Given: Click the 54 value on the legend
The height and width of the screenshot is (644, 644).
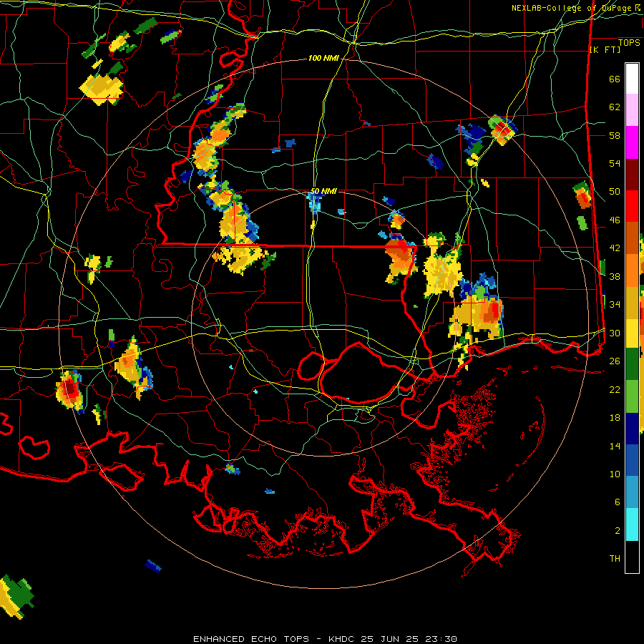Looking at the screenshot, I should point(615,163).
